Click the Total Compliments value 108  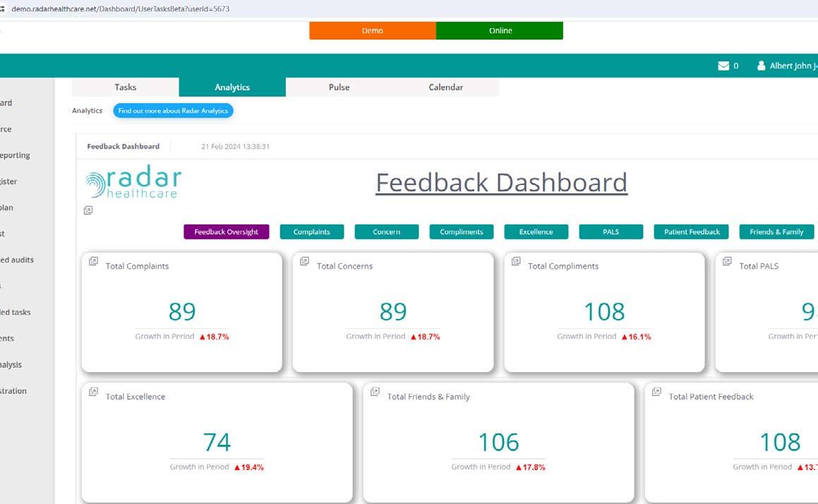click(x=604, y=311)
